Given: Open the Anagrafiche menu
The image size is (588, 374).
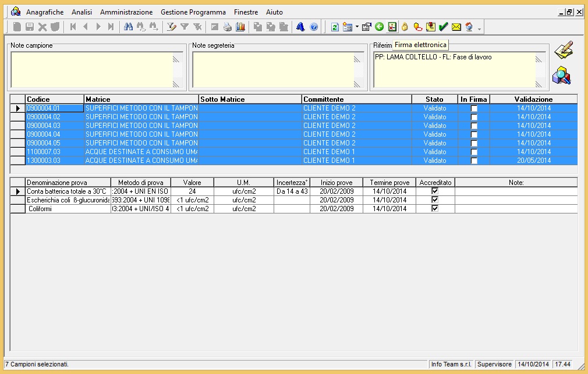Looking at the screenshot, I should pyautogui.click(x=45, y=12).
